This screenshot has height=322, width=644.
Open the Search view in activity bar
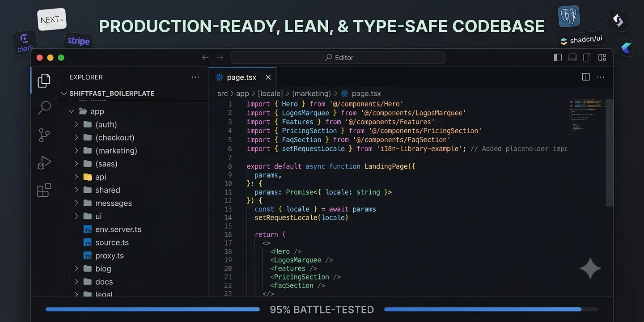[x=44, y=108]
